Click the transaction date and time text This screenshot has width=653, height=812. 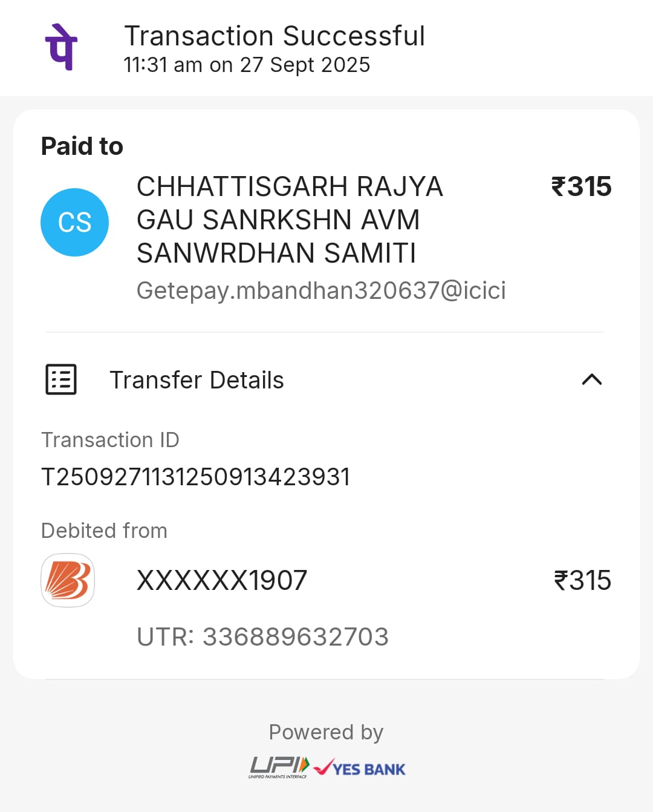coord(247,65)
